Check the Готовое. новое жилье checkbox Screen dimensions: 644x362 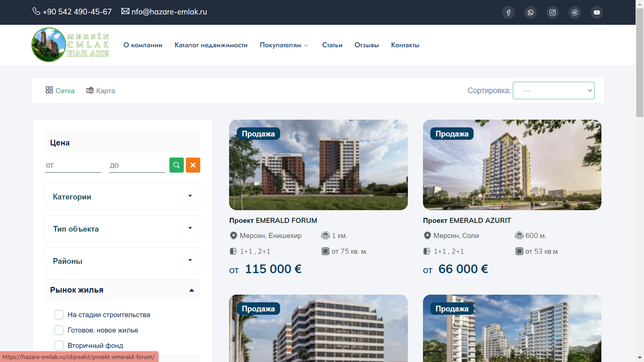[x=59, y=330]
